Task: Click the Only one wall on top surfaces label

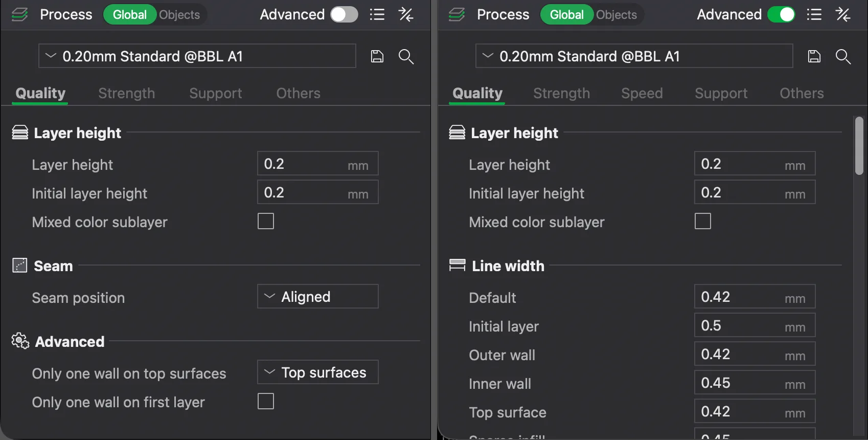Action: [129, 373]
